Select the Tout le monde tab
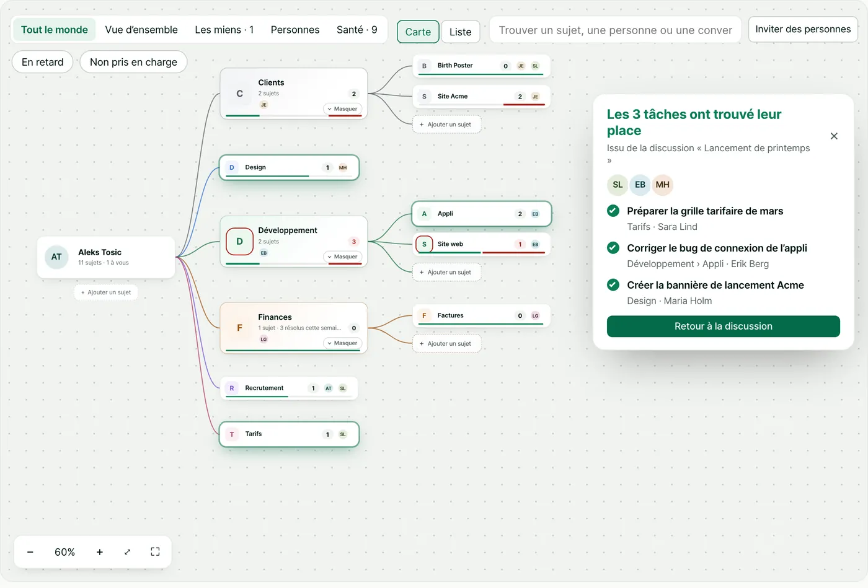Viewport: 868px width, 588px height. [55, 30]
